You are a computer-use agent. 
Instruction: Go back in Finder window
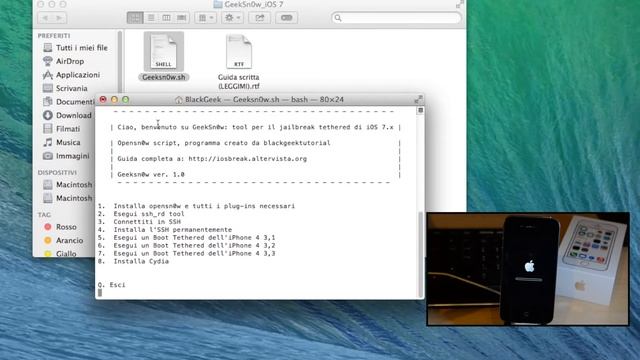coord(45,18)
